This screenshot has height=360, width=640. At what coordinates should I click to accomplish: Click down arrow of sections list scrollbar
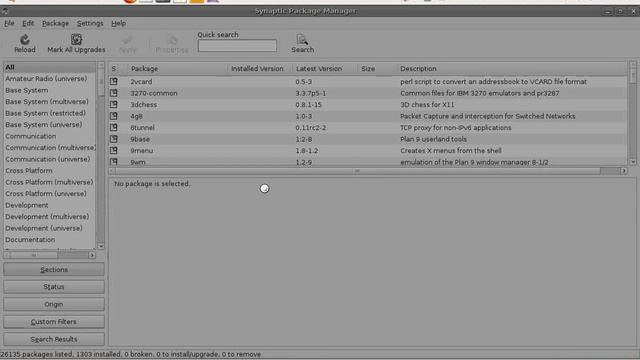click(101, 246)
